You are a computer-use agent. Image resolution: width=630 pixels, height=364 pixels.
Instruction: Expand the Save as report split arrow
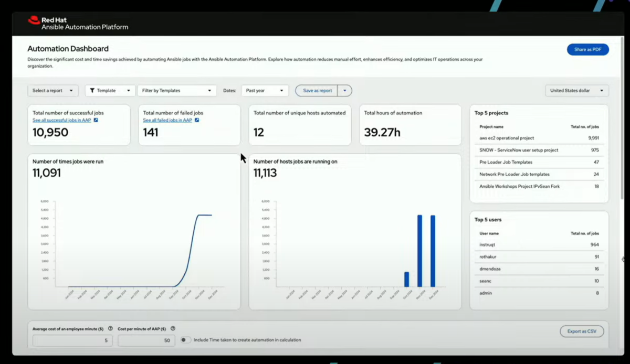click(345, 91)
